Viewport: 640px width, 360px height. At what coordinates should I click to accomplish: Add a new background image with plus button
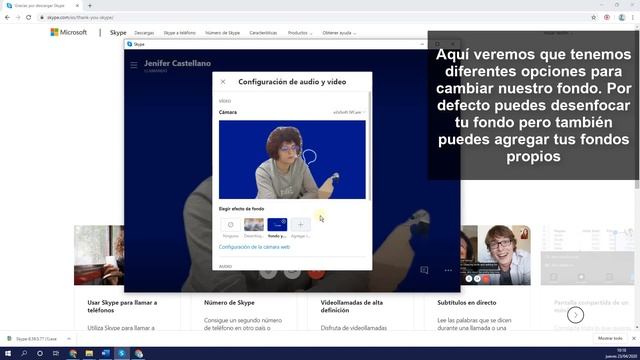(x=300, y=225)
